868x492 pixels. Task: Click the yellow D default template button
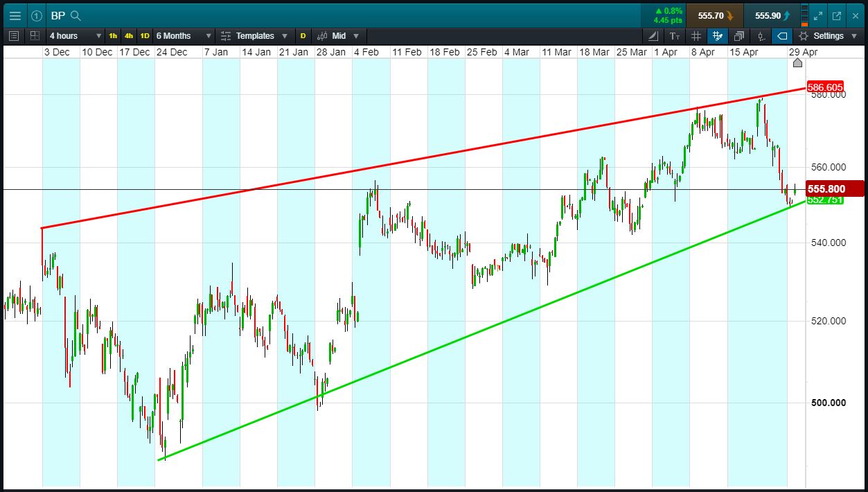(303, 36)
